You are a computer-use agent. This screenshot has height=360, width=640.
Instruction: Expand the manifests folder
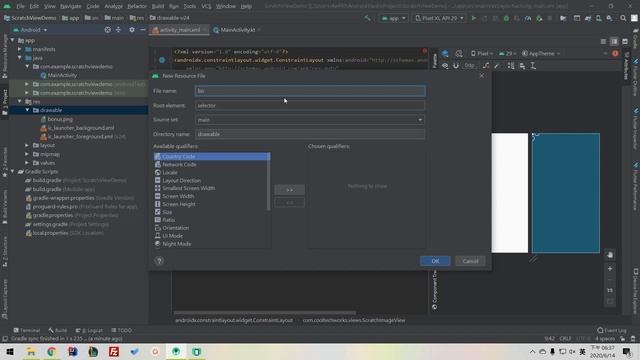click(x=20, y=49)
